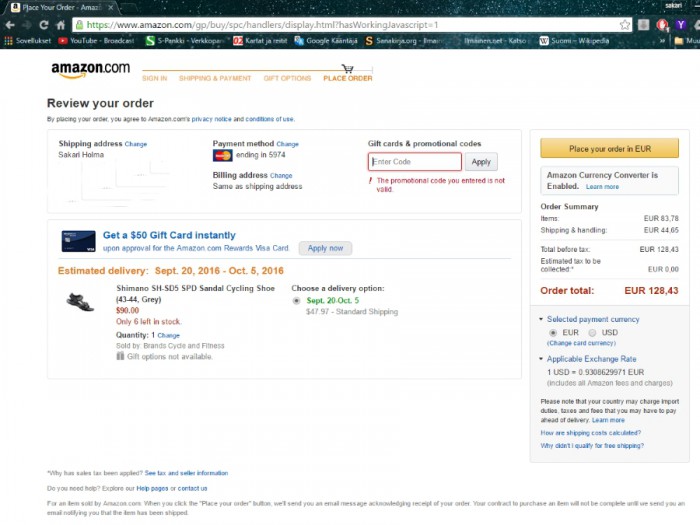The width and height of the screenshot is (700, 525).
Task: Go to browser home page icon
Action: tap(60, 25)
